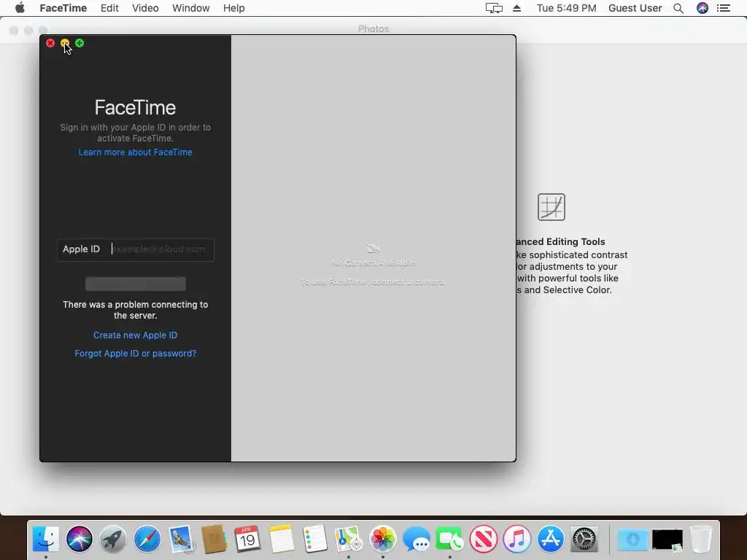Follow Learn more about FaceTime link

coord(135,152)
